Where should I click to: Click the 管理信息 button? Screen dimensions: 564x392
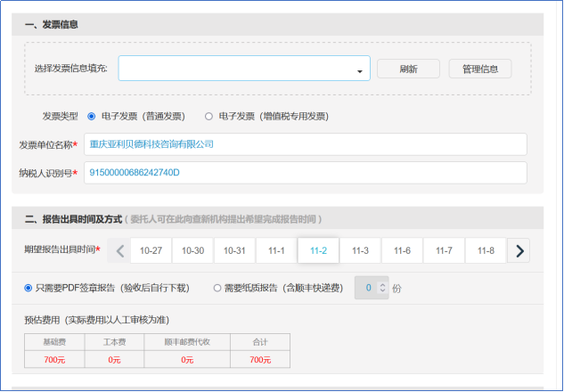480,69
